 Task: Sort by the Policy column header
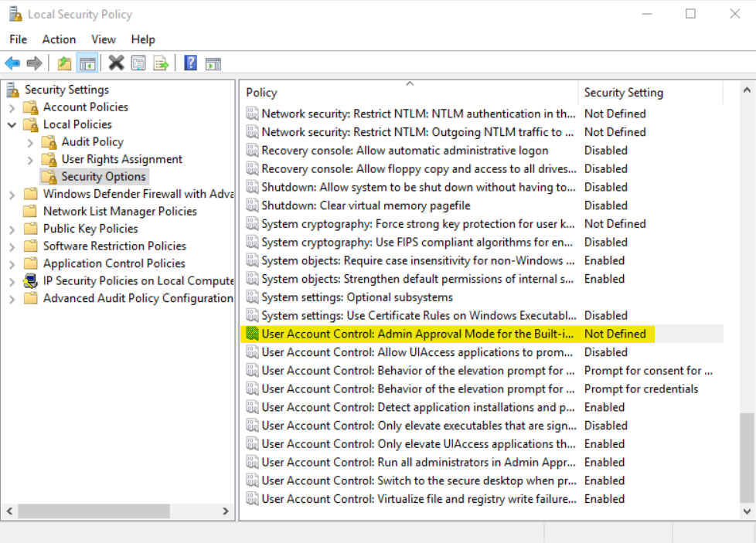409,92
